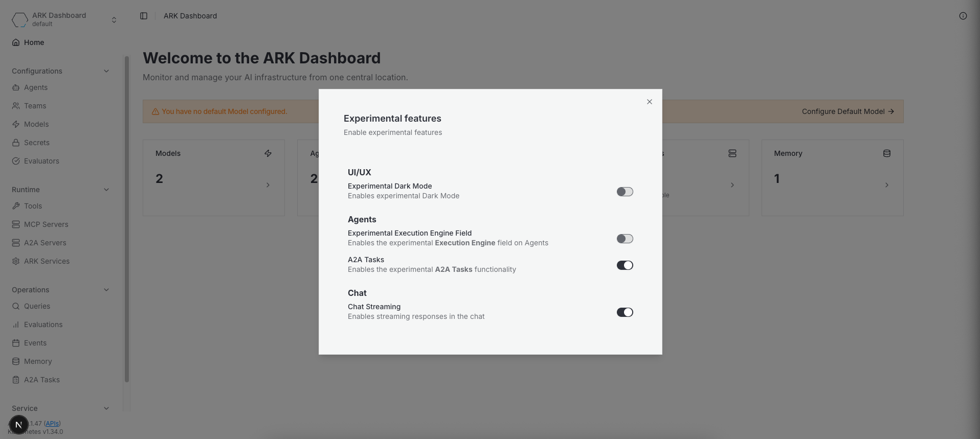
Task: Click database icon on Memory card
Action: click(887, 153)
